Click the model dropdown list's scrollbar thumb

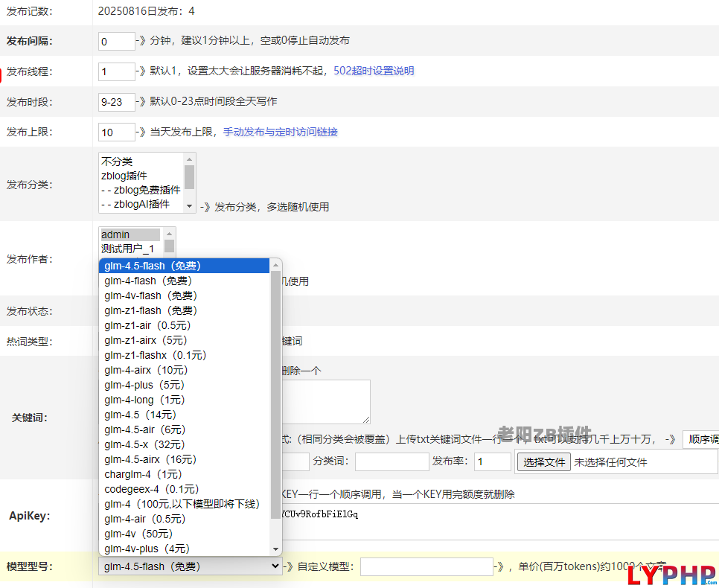pos(275,394)
